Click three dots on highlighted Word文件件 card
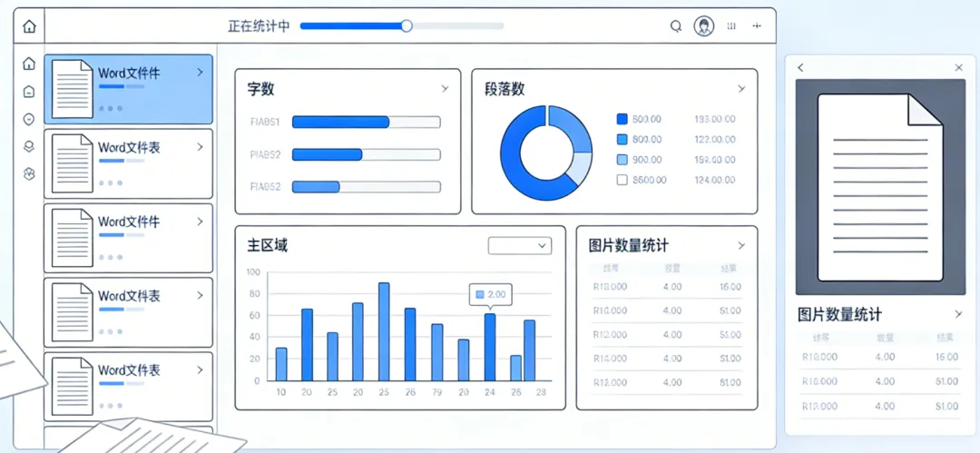The width and height of the screenshot is (980, 453). [111, 108]
